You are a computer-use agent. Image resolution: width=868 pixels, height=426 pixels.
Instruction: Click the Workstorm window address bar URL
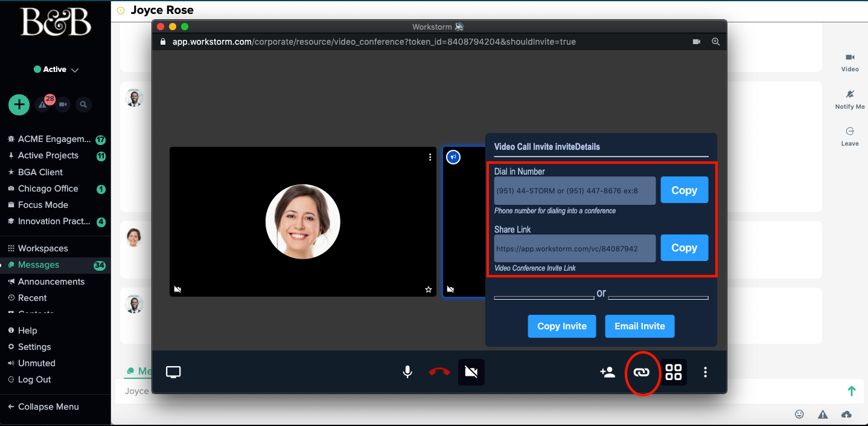coord(374,42)
